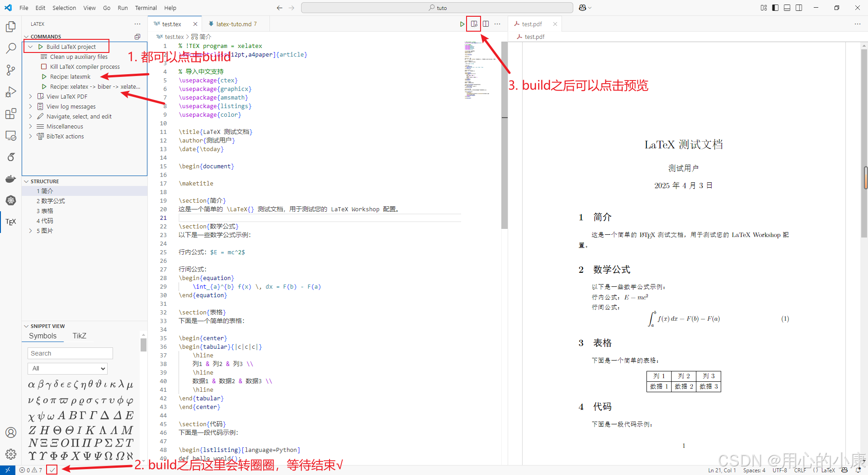The image size is (868, 475).
Task: Click the symbol Search input field
Action: (70, 353)
